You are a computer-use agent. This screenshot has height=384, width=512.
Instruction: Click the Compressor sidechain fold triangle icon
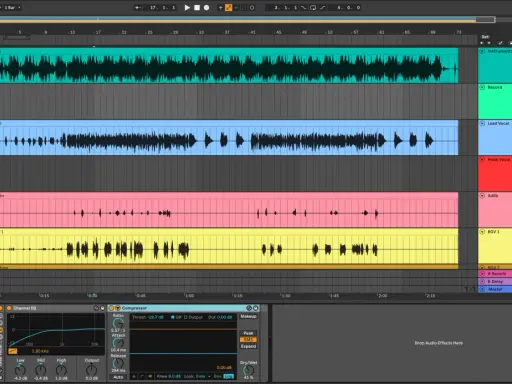pos(117,308)
